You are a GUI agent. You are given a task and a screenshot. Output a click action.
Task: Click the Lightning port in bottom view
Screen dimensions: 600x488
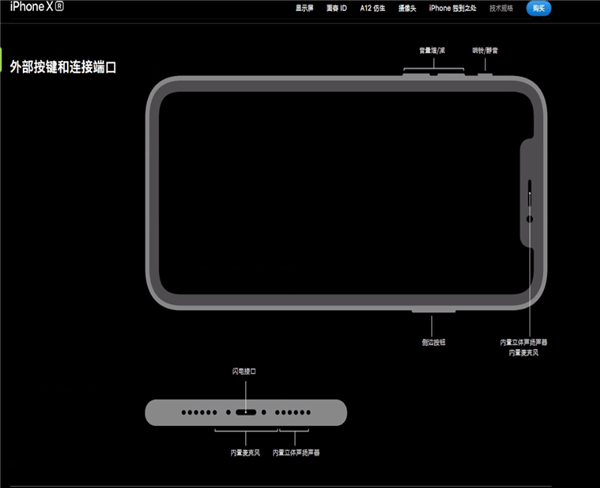click(x=246, y=412)
